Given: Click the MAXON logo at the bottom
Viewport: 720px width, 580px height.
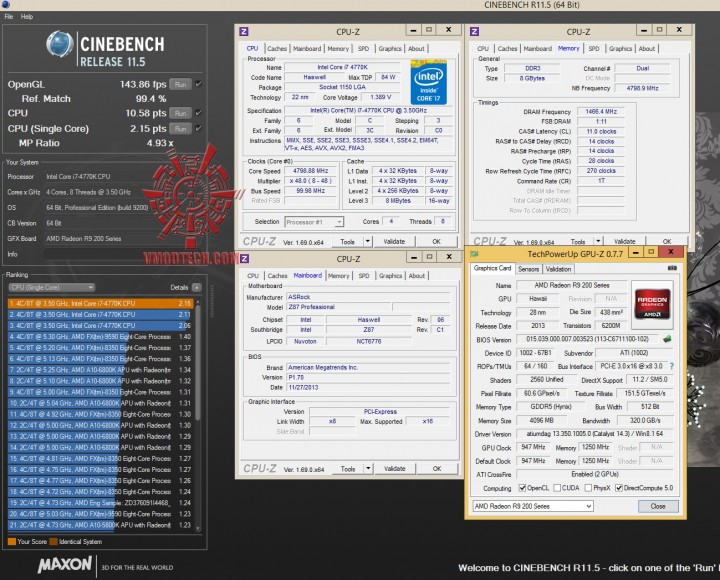Looking at the screenshot, I should pyautogui.click(x=64, y=565).
